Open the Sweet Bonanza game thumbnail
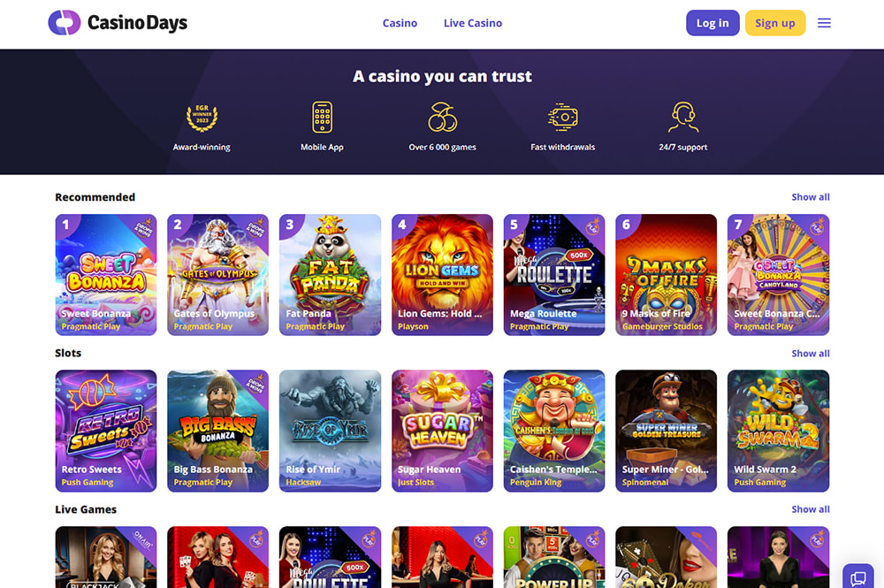884x588 pixels. coord(106,275)
